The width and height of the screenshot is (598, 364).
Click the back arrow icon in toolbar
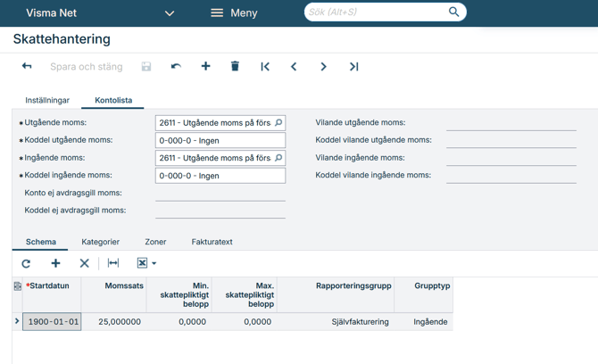tap(27, 67)
